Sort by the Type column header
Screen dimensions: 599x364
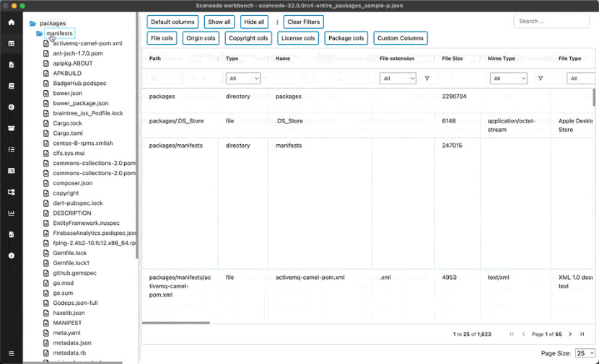pyautogui.click(x=232, y=58)
